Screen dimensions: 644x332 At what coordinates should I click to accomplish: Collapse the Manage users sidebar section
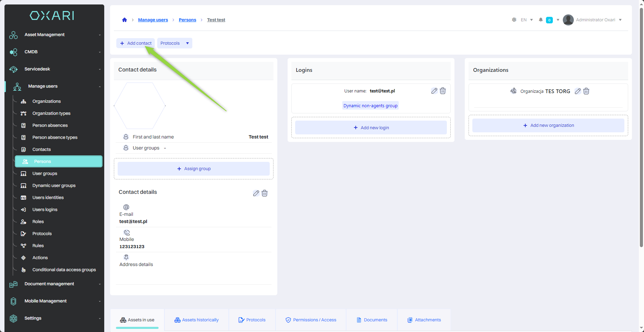point(54,86)
